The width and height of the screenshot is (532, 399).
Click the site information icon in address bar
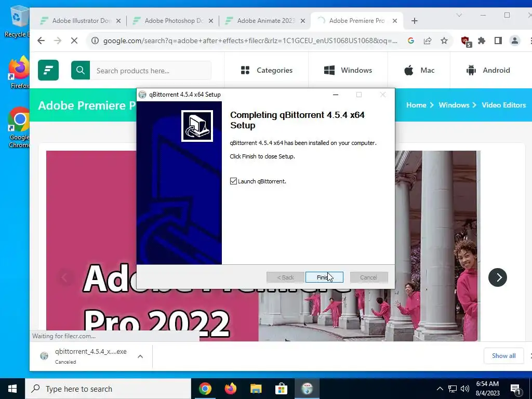(96, 41)
